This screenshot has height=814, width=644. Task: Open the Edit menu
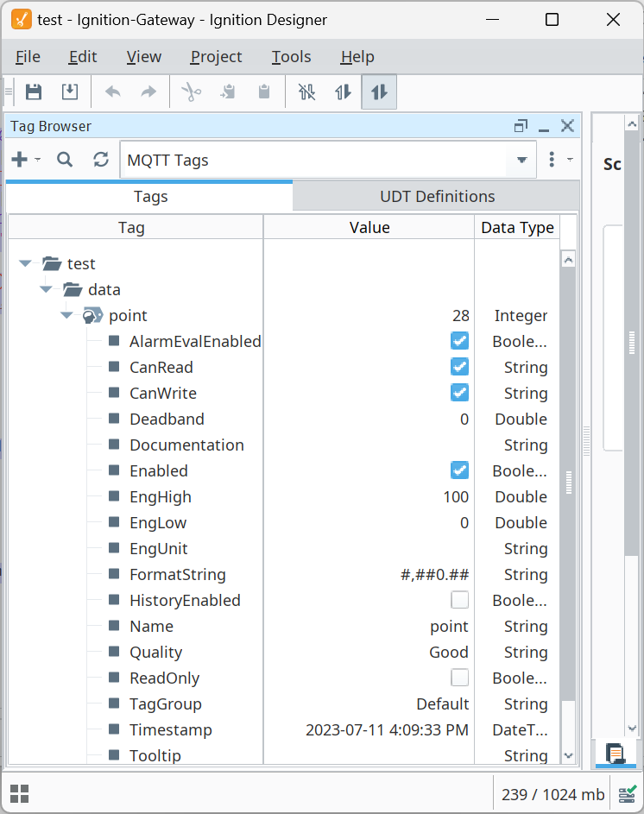[83, 57]
